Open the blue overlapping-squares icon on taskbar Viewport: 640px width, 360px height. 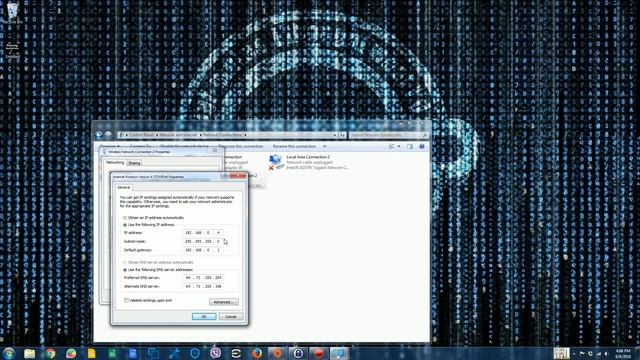point(153,353)
